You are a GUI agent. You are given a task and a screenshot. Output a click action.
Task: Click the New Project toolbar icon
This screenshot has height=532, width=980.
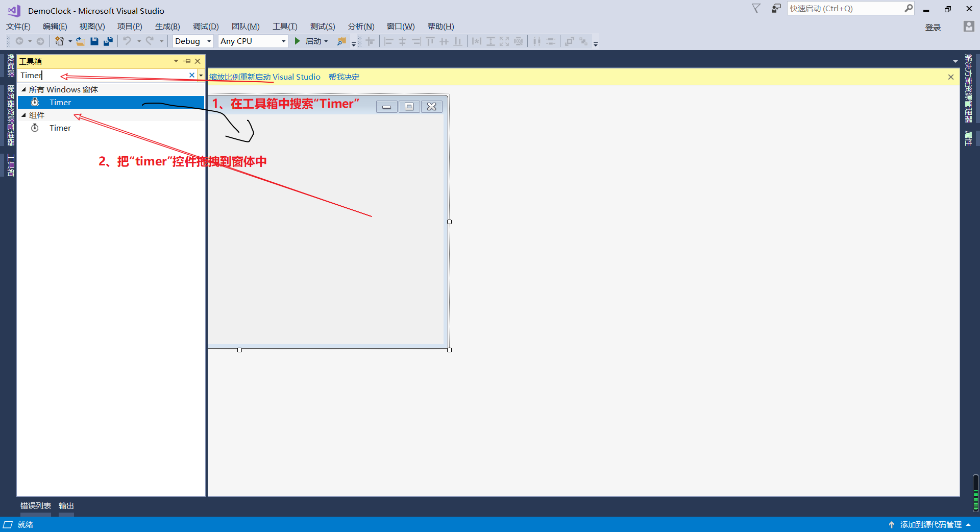60,41
